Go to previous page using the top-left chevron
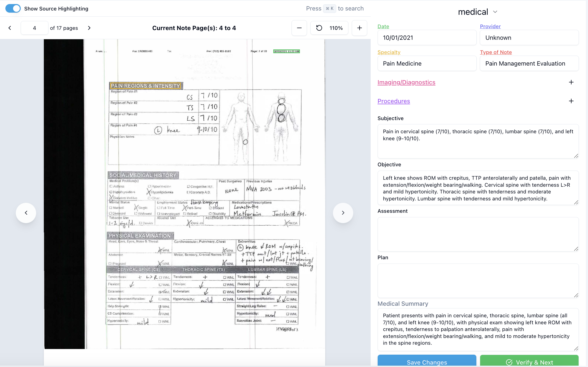Screen dimensions: 588x367 pyautogui.click(x=10, y=28)
